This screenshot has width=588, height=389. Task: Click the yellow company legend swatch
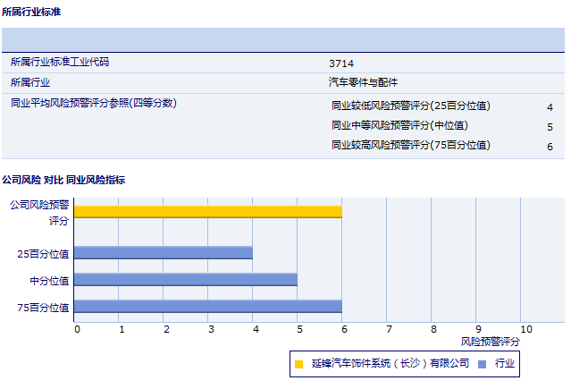(298, 364)
